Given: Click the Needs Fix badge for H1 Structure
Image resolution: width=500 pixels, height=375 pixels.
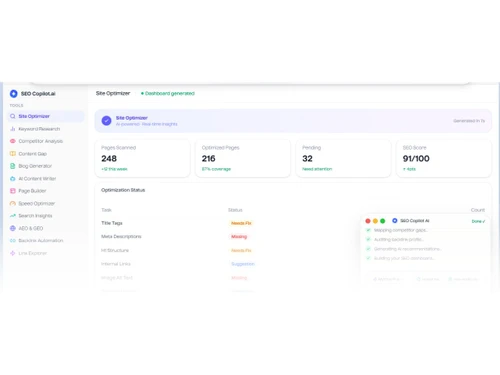Looking at the screenshot, I should [x=241, y=250].
